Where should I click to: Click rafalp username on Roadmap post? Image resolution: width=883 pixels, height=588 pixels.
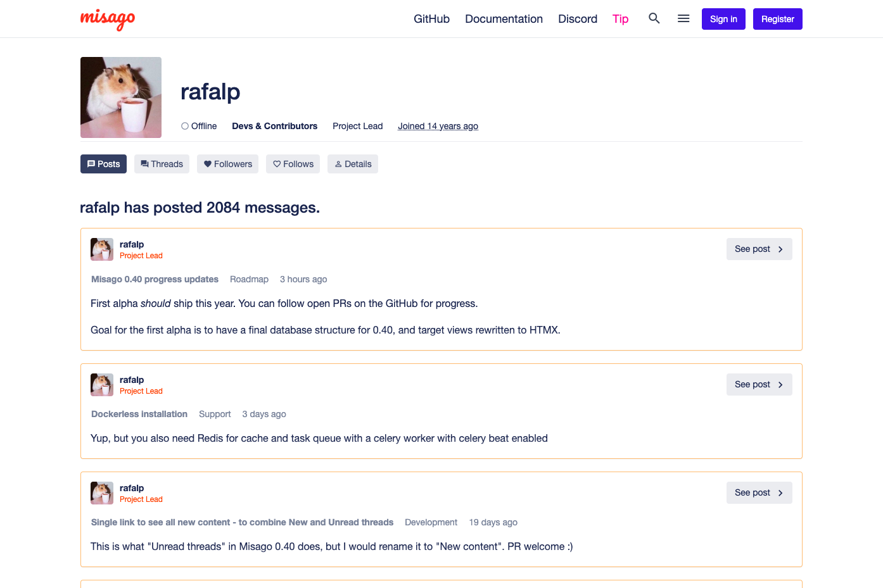click(132, 244)
